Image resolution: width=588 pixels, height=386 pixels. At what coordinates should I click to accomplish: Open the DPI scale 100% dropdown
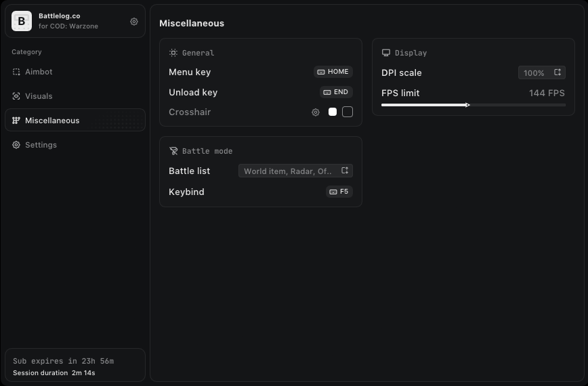click(x=542, y=72)
